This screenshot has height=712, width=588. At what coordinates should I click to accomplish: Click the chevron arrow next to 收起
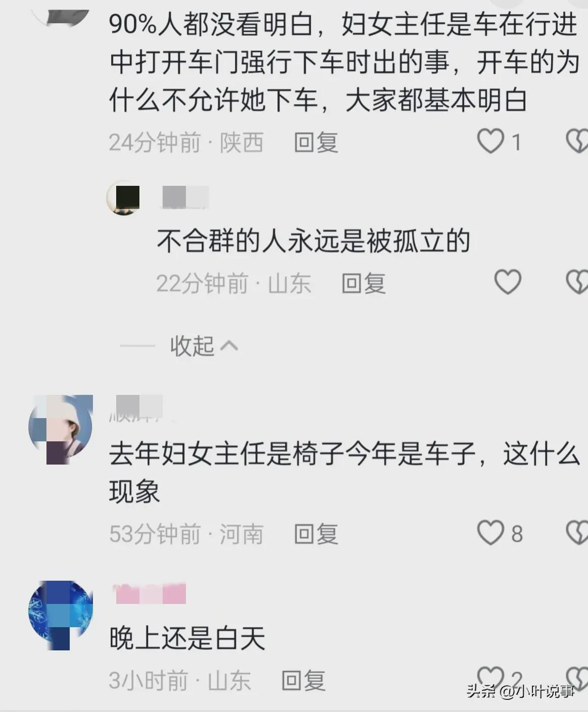(229, 346)
